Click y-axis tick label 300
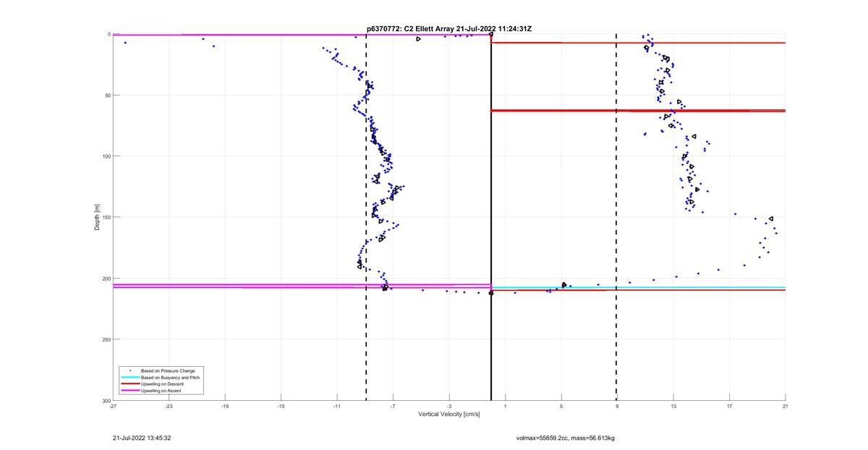868x450 pixels. coord(106,400)
